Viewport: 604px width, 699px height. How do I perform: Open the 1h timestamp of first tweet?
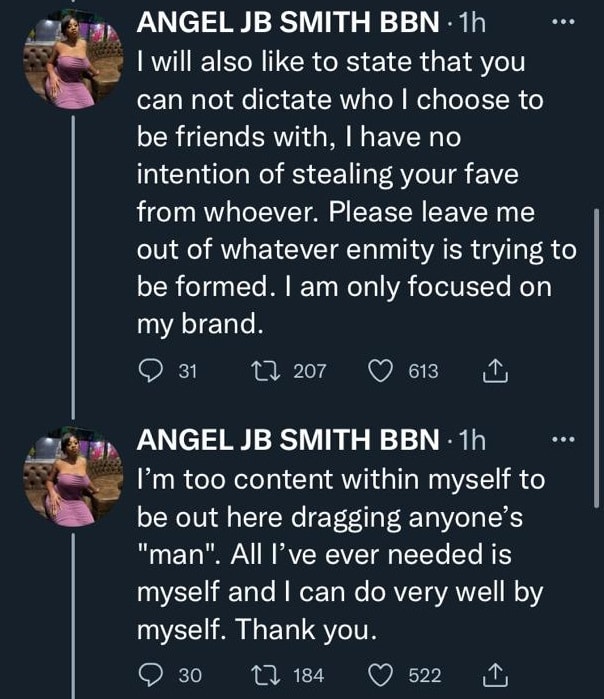(x=470, y=23)
